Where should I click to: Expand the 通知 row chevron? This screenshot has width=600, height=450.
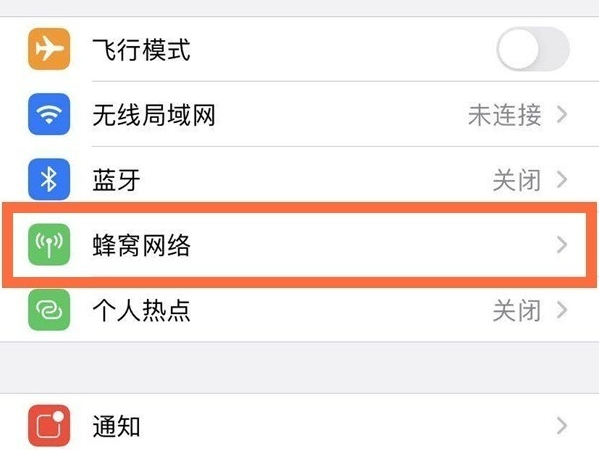click(562, 426)
